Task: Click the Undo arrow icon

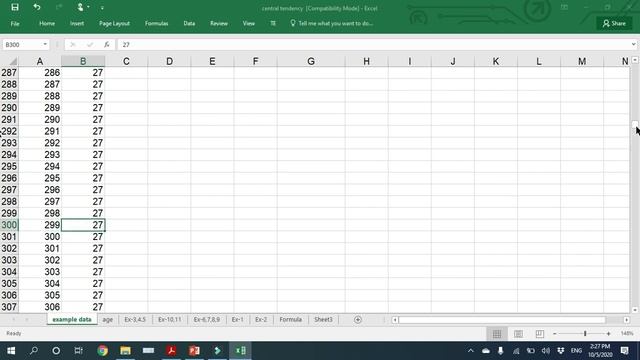Action: pyautogui.click(x=37, y=7)
